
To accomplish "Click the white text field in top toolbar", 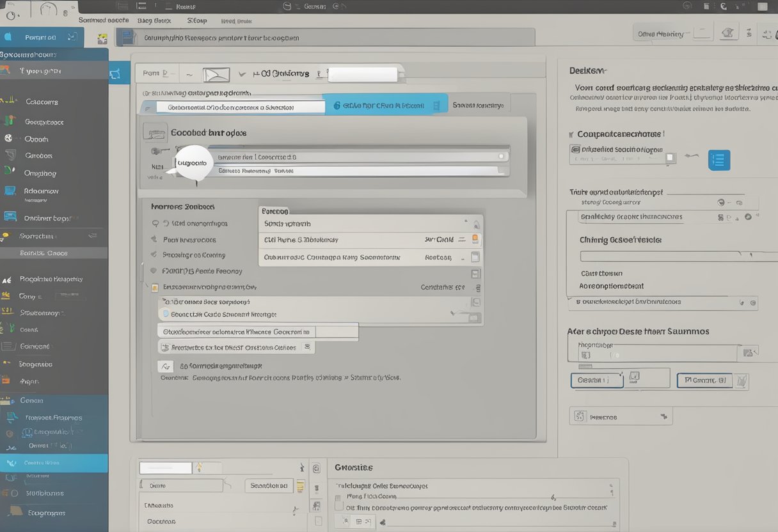I will [362, 75].
